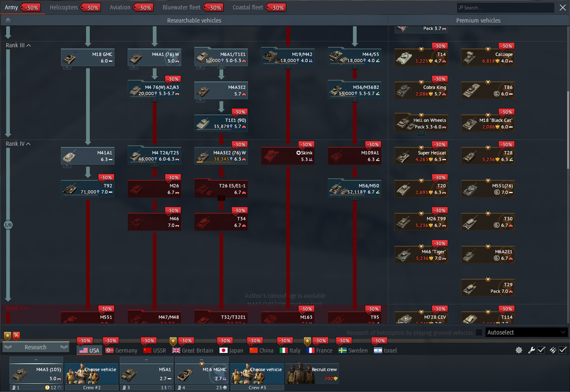This screenshot has height=392, width=570.
Task: Select the M5A1 crew slot
Action: [146, 374]
